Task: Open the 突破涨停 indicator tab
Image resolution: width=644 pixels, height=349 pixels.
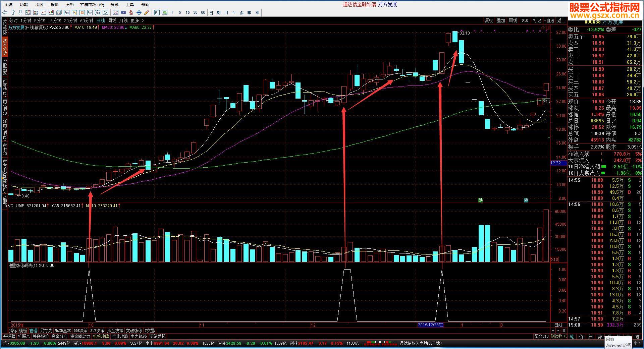Action: coord(134,331)
